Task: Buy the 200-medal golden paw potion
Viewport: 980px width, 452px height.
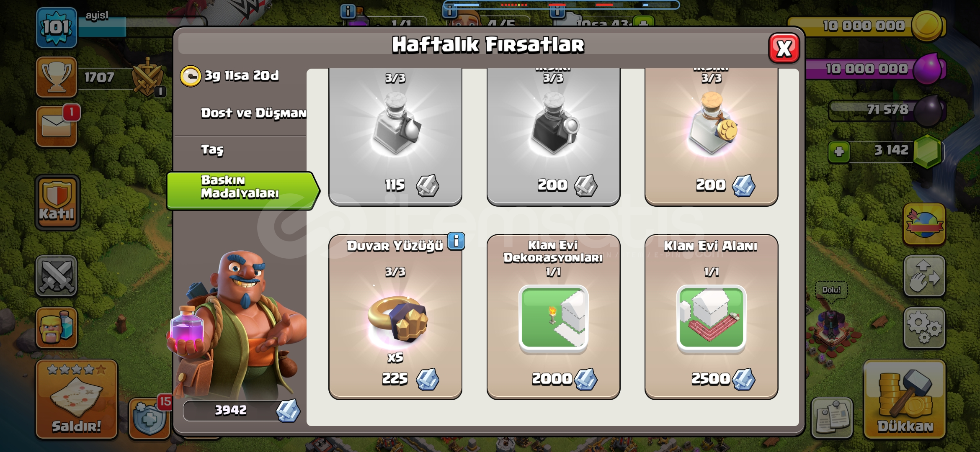Action: (x=711, y=136)
